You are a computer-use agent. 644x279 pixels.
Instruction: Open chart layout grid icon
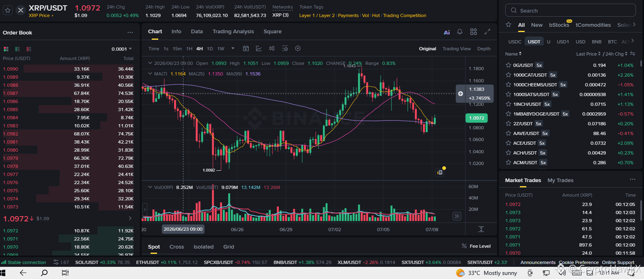(x=474, y=32)
